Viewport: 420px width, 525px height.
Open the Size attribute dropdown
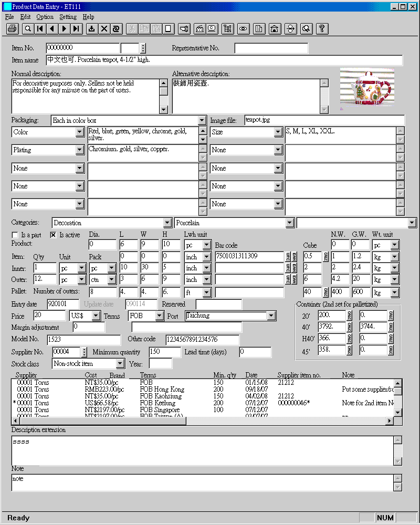point(278,132)
